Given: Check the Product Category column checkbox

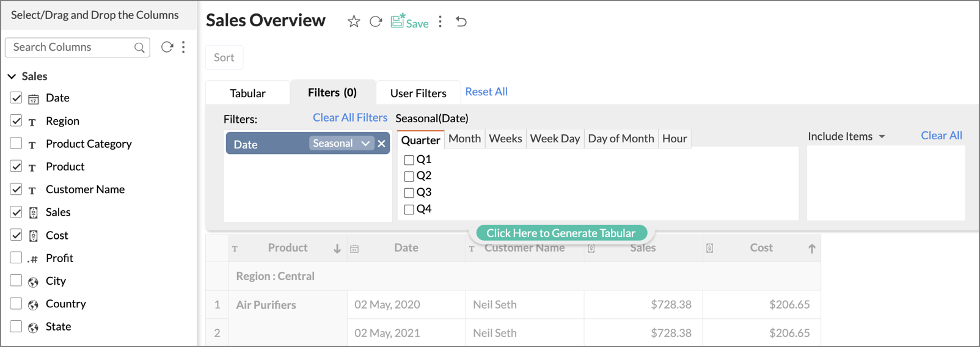Looking at the screenshot, I should (16, 144).
